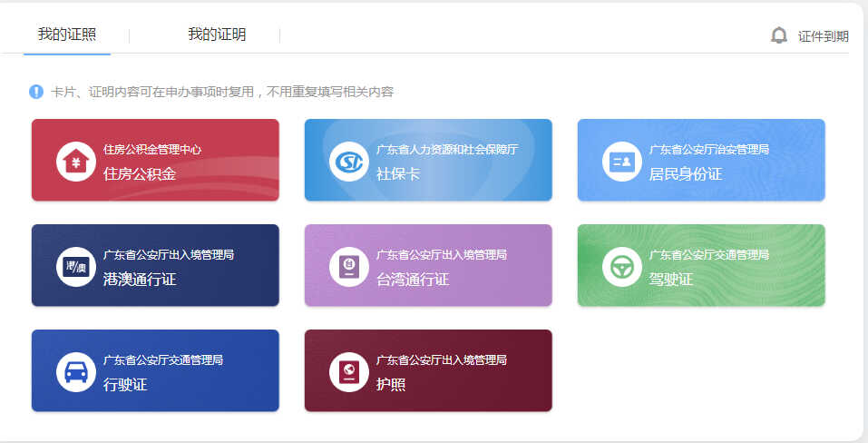
Task: Select the 社保卡 card label
Action: coord(398,173)
